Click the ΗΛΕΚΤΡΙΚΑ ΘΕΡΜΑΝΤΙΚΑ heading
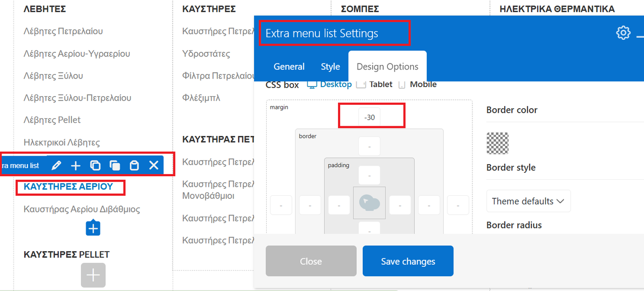644x291 pixels. click(557, 9)
